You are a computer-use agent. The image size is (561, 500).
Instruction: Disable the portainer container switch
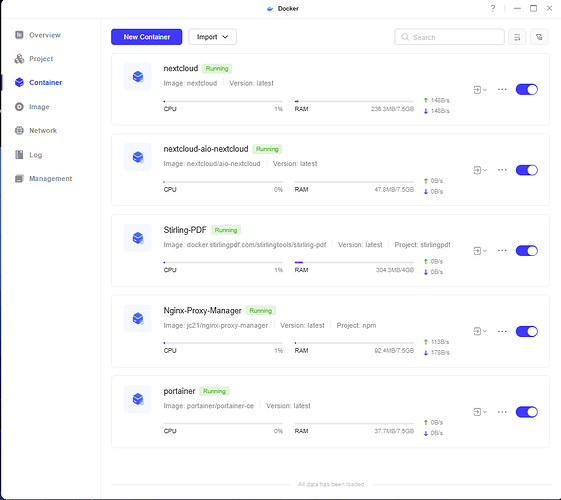coord(527,412)
